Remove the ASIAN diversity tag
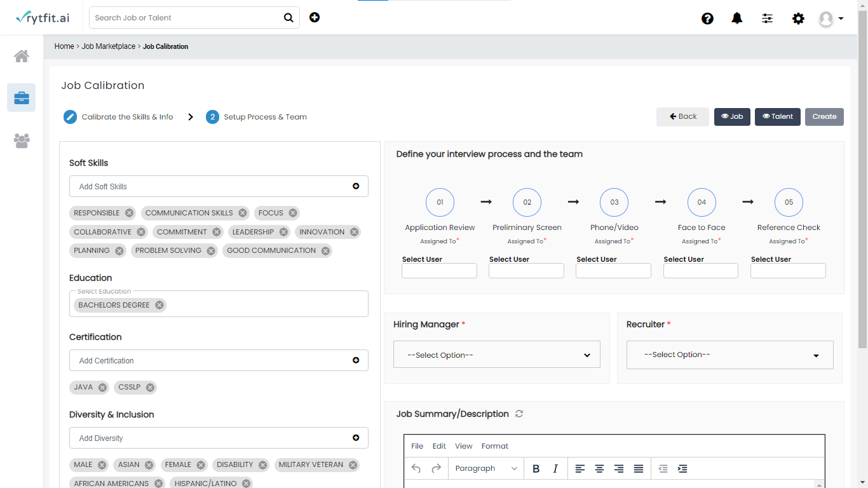The width and height of the screenshot is (868, 488). (149, 464)
